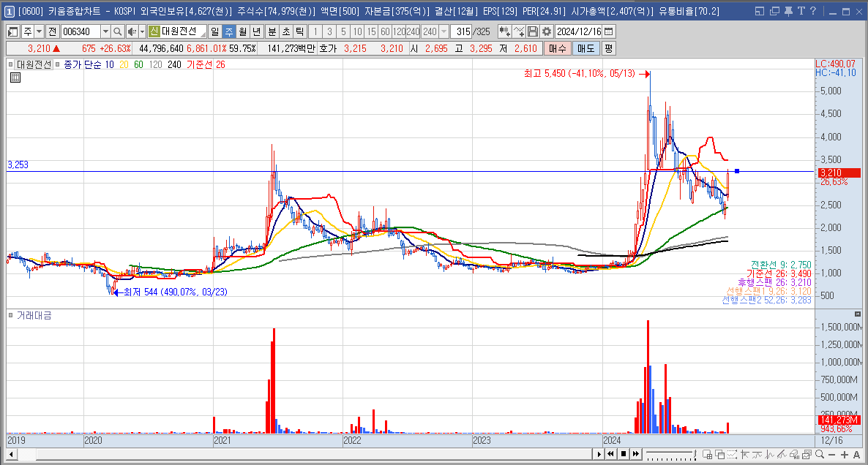Close the 거래대금 volume panel
This screenshot has width=868, height=465.
[x=858, y=314]
